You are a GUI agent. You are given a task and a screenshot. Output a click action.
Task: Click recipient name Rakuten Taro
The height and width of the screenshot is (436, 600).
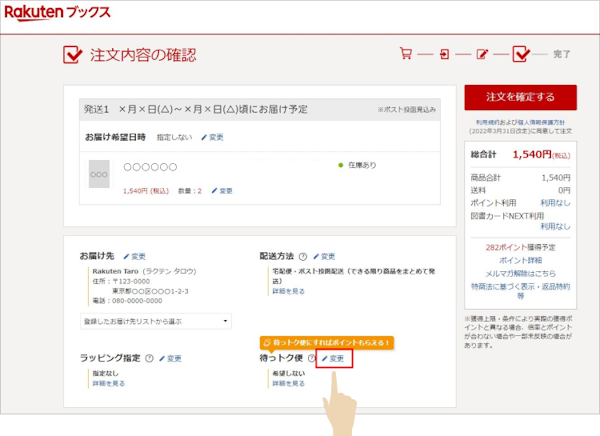click(115, 271)
